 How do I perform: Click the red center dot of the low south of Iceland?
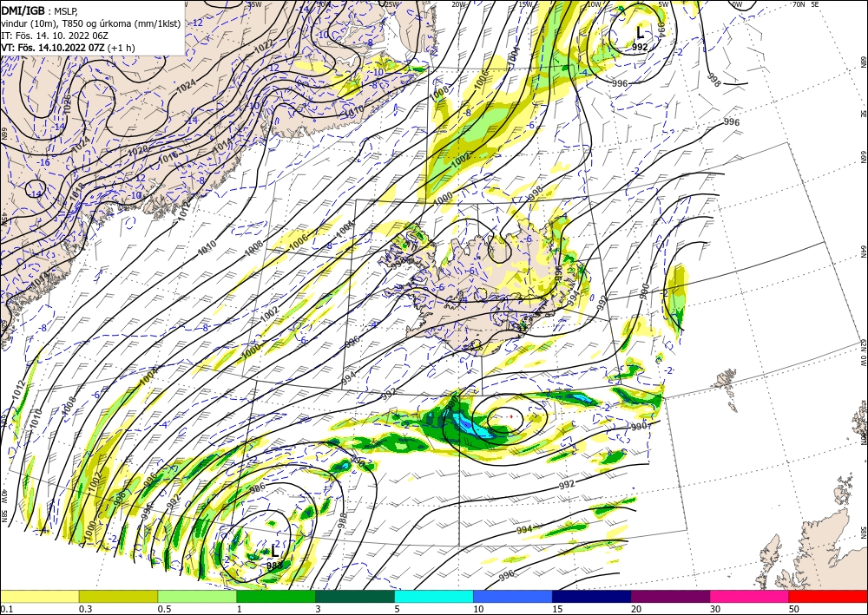click(511, 415)
